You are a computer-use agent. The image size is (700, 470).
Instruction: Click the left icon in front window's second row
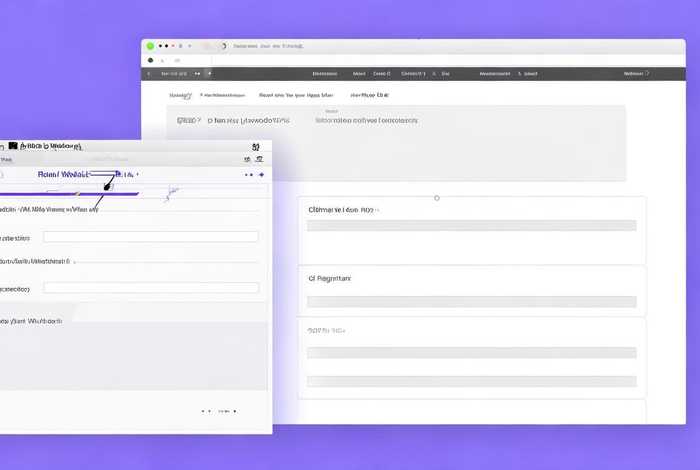coord(246,159)
